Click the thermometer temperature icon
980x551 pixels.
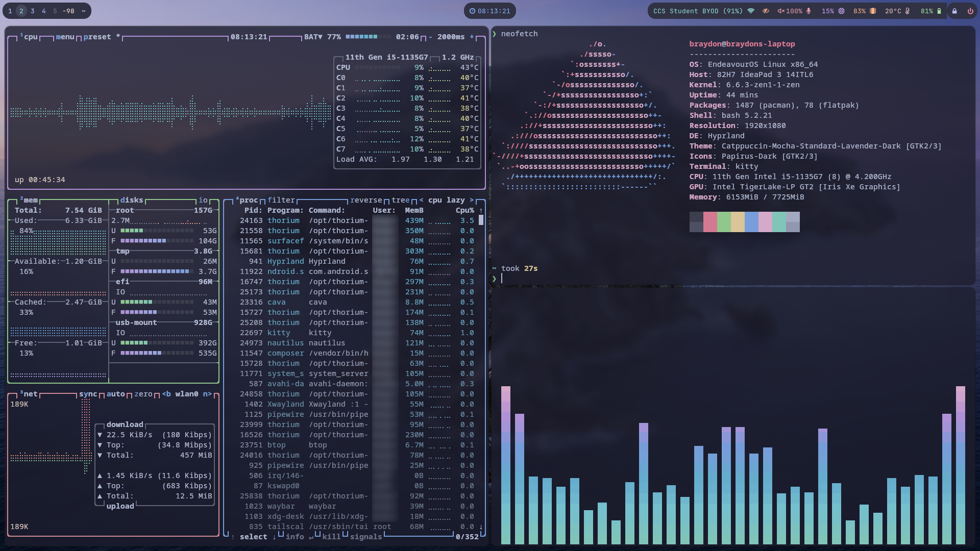point(908,11)
